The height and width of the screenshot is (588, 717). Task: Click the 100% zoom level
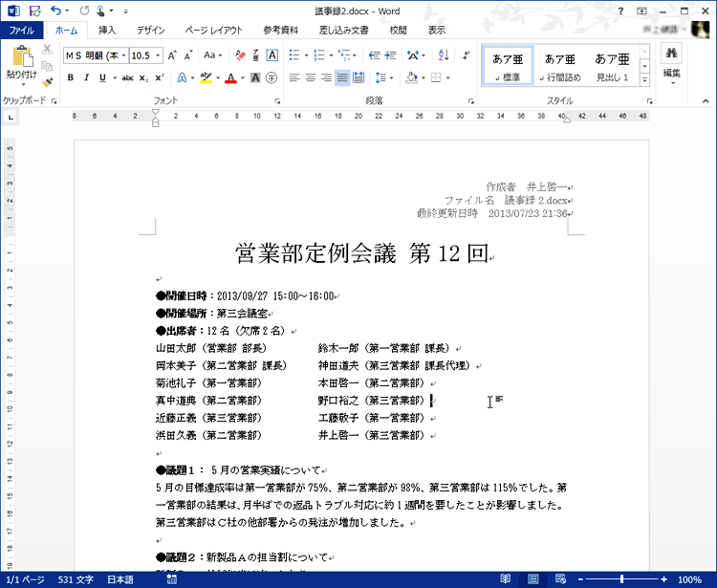click(689, 579)
